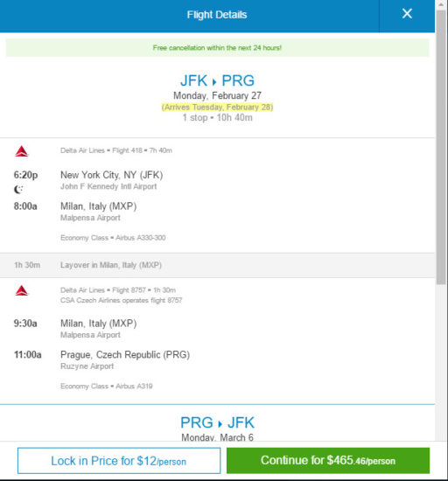Continue for $465.46 per person

[x=328, y=460]
